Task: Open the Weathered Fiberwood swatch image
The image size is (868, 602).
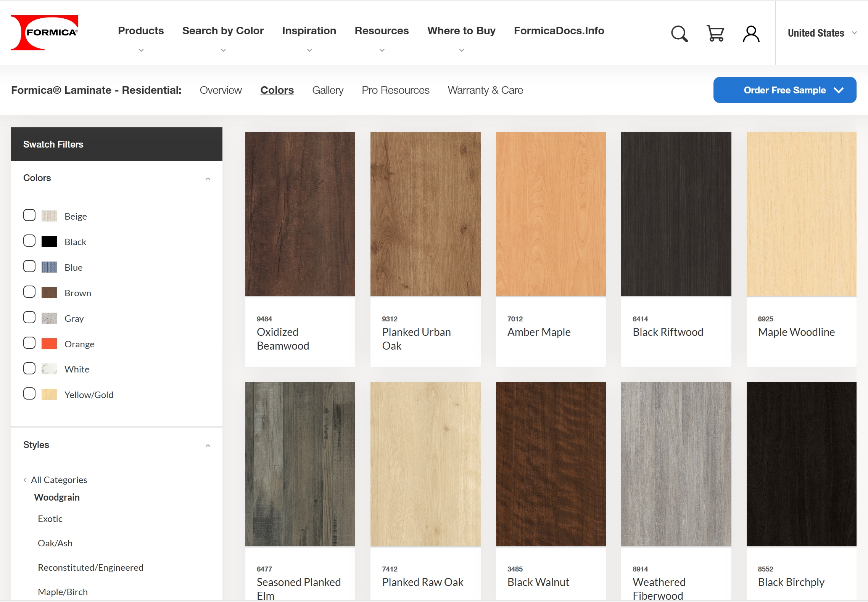Action: coord(676,464)
